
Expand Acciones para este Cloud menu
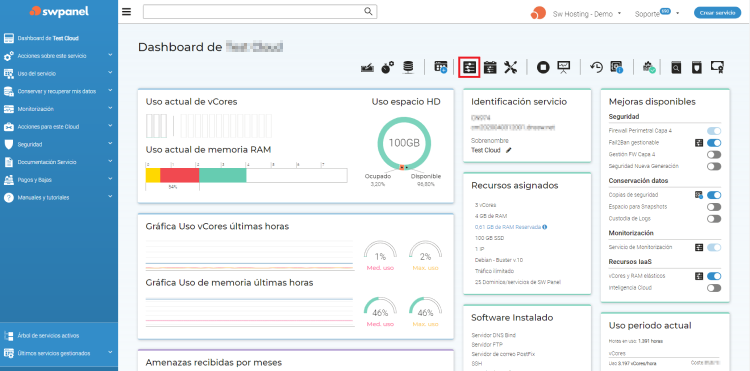click(59, 127)
